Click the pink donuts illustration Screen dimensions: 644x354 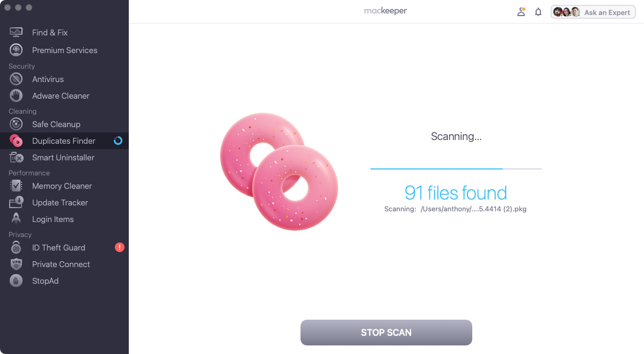tap(279, 172)
